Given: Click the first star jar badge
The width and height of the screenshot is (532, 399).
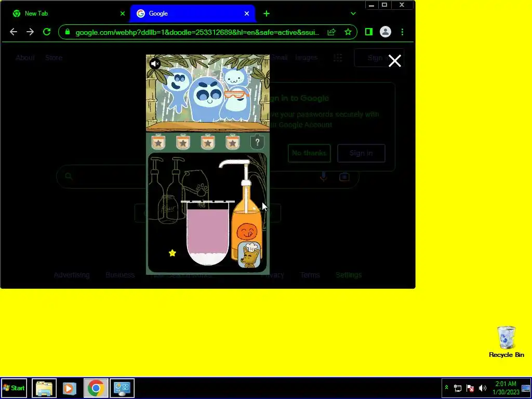Looking at the screenshot, I should [x=158, y=142].
